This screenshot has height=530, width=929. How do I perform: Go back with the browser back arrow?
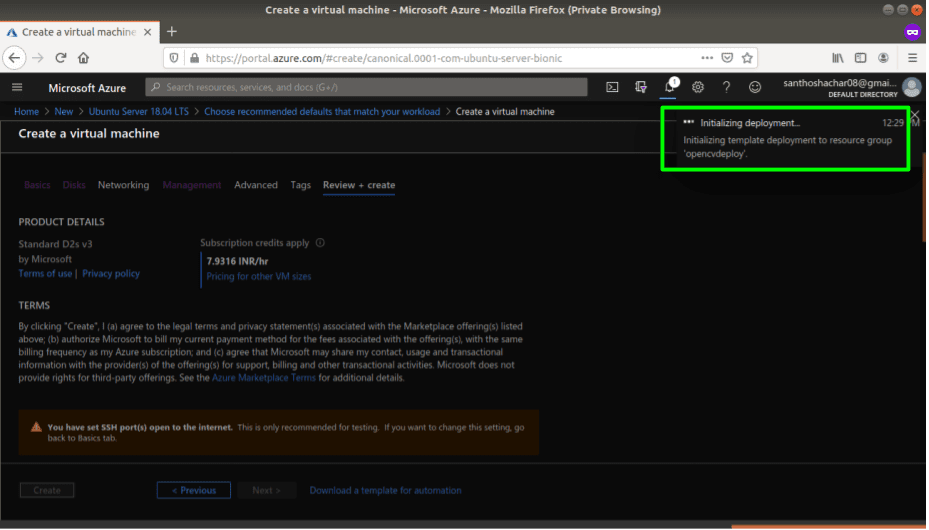tap(14, 58)
